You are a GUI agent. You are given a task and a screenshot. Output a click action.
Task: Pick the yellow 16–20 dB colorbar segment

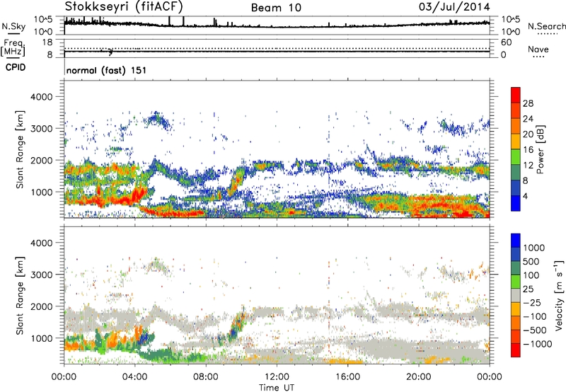pos(516,142)
